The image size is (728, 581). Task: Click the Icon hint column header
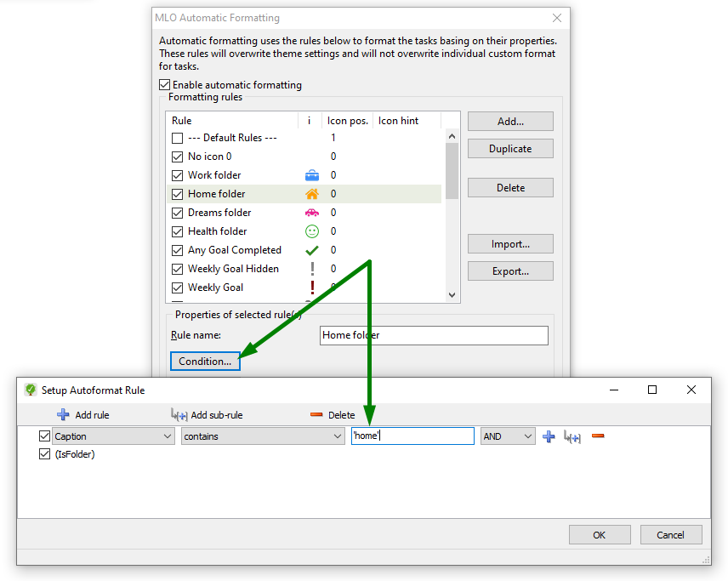coord(407,121)
